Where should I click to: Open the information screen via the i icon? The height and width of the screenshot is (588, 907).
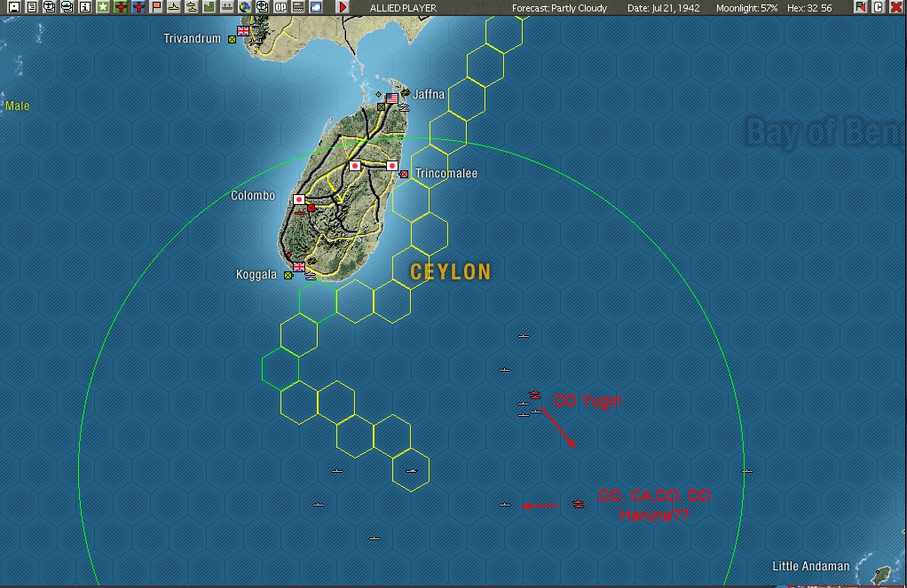[x=84, y=7]
